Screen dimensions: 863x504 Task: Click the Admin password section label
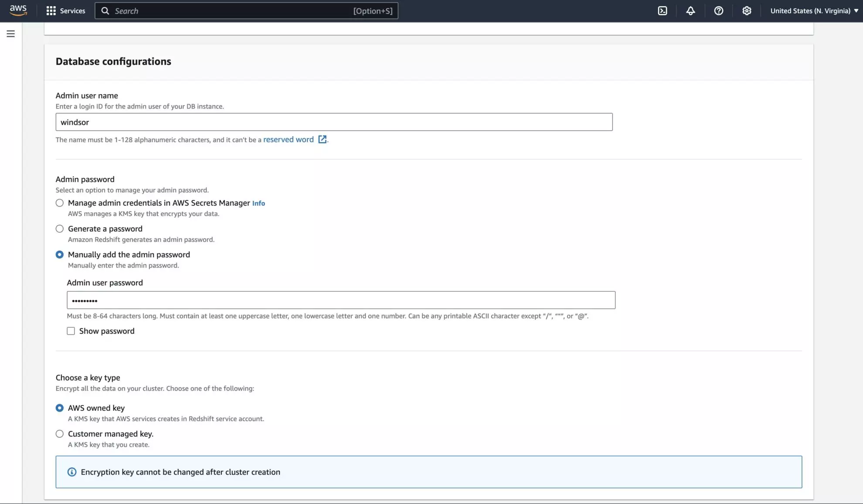[85, 179]
